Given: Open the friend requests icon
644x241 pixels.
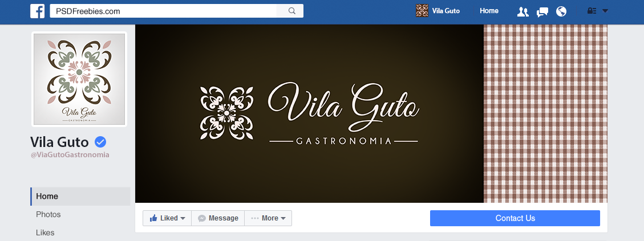Looking at the screenshot, I should 523,11.
